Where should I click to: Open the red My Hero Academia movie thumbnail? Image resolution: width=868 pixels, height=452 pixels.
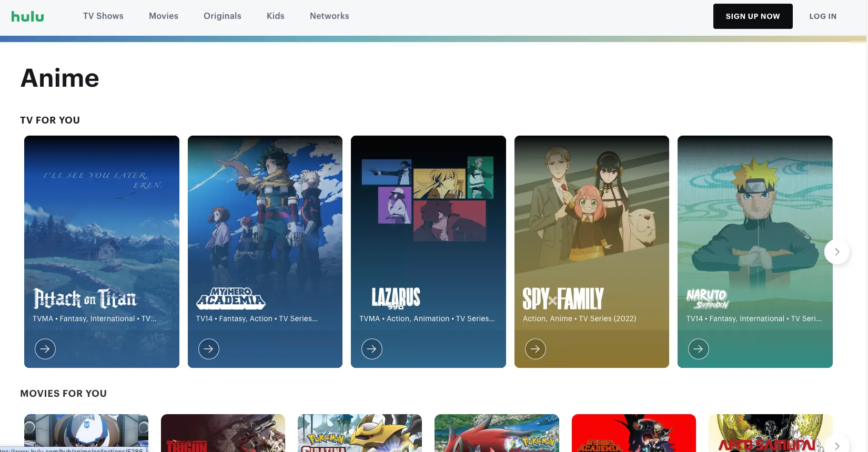click(634, 433)
